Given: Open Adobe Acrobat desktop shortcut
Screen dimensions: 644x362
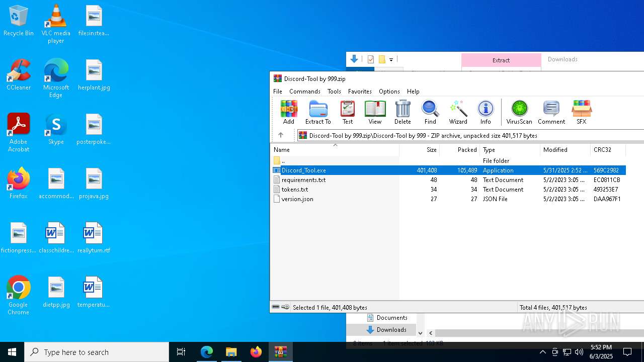Looking at the screenshot, I should pos(19,133).
